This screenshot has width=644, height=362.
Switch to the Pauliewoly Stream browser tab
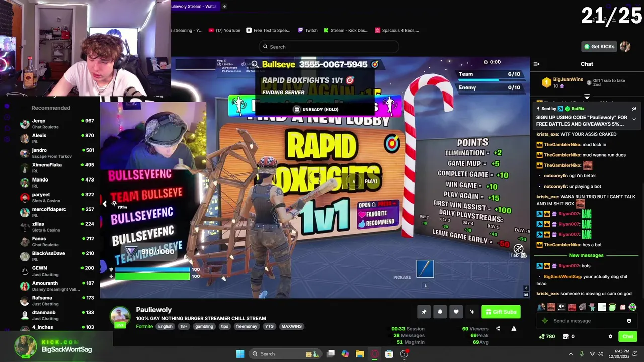194,6
